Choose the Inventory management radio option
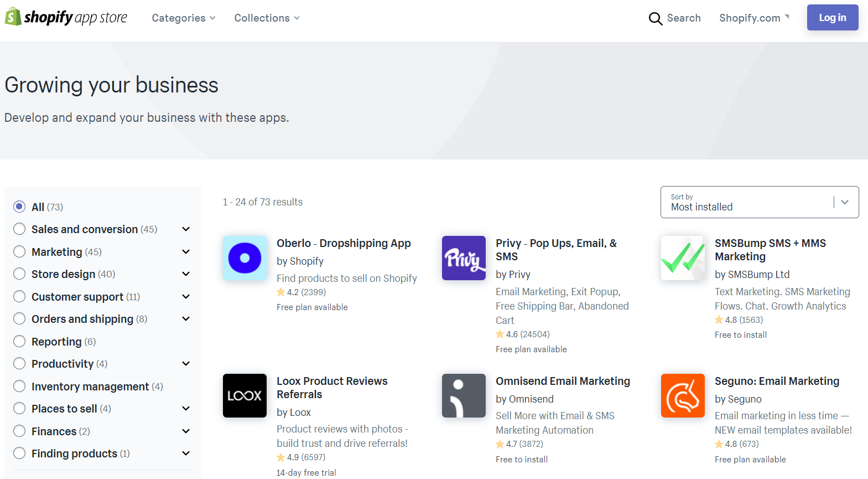The image size is (868, 479). click(x=19, y=387)
